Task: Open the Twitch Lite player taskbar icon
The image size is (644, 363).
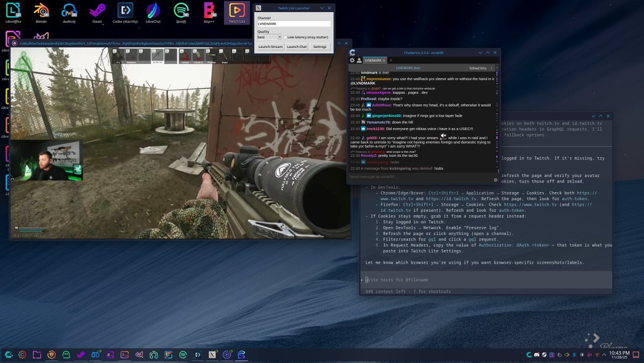Action: (x=227, y=354)
